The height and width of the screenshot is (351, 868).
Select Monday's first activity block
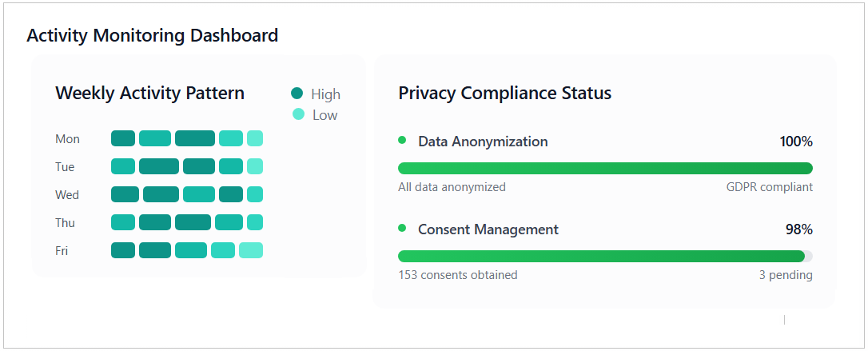123,138
